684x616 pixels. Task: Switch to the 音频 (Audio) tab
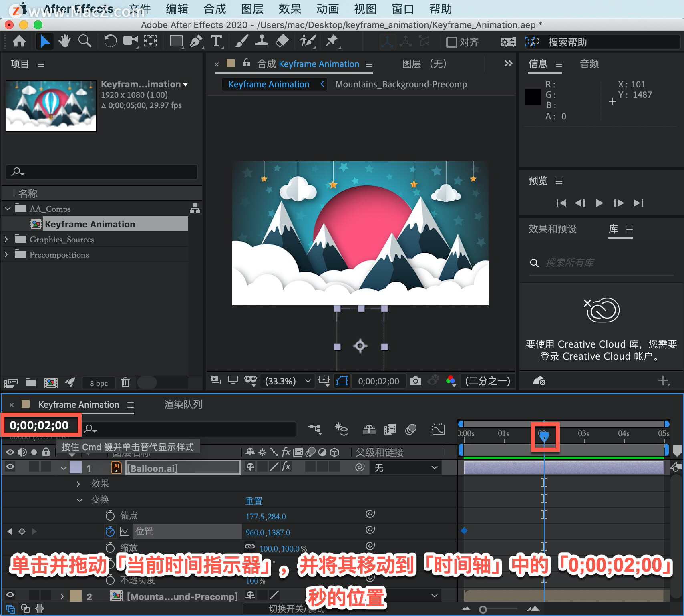589,64
